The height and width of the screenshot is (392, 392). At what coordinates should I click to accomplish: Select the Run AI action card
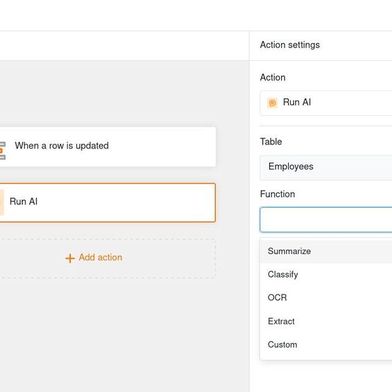click(x=107, y=202)
